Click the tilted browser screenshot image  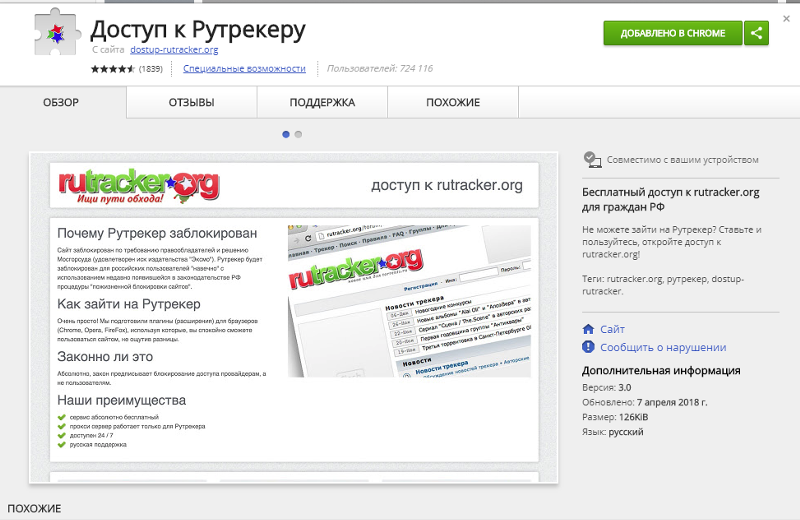[x=409, y=301]
